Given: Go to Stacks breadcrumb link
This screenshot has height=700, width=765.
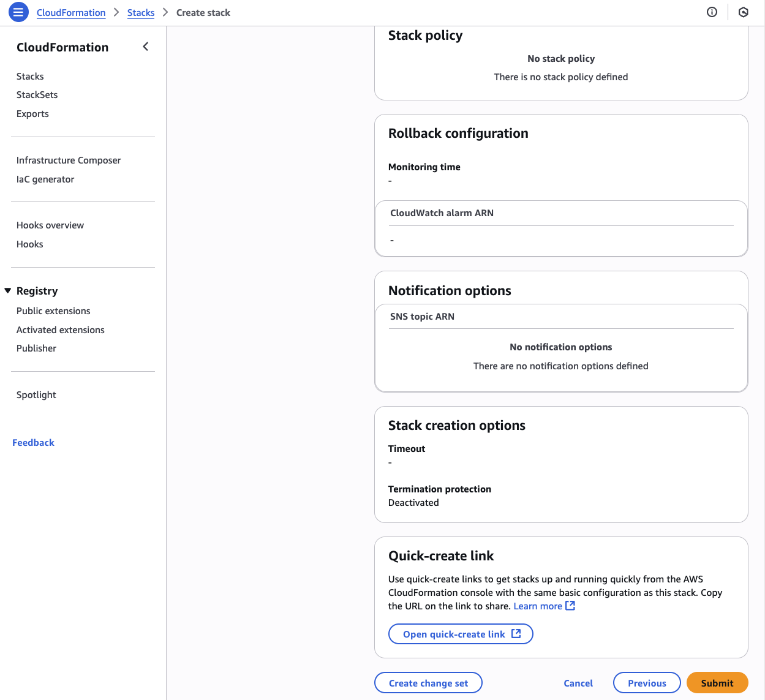Looking at the screenshot, I should pos(141,13).
